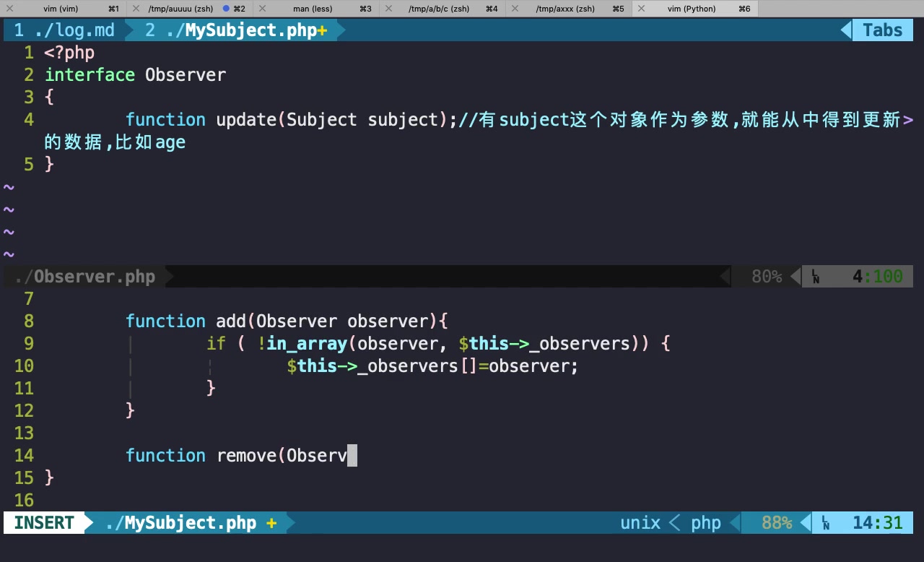Click the 'update(Subject subject)' function signature
The height and width of the screenshot is (562, 924).
(x=332, y=120)
